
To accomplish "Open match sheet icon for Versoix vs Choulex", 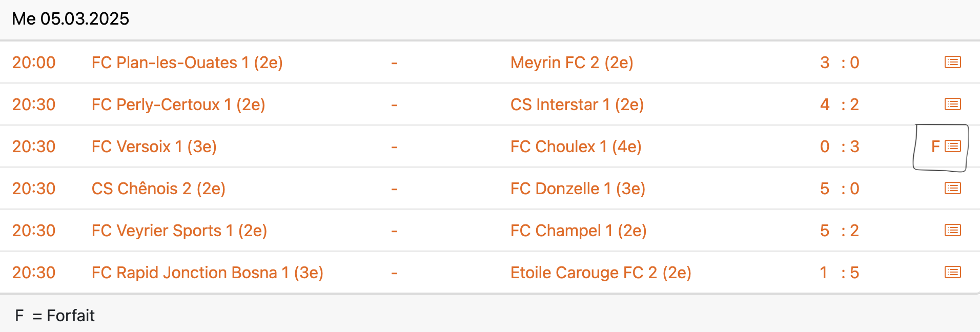I will (952, 147).
